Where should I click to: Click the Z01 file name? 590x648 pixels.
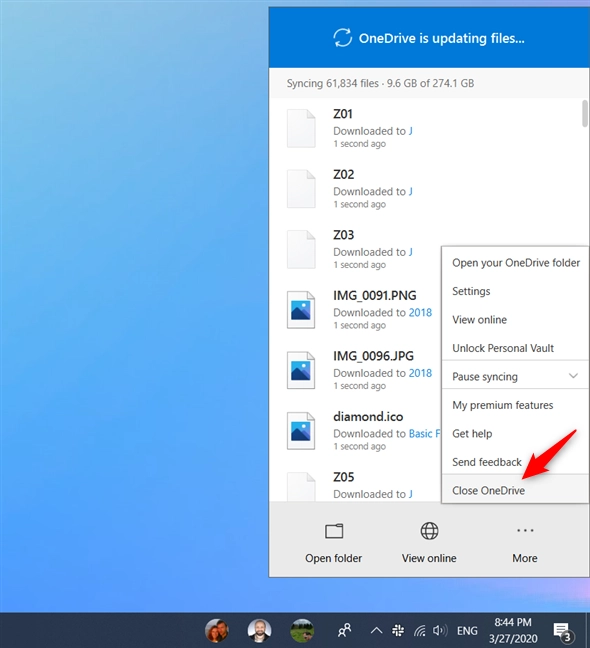click(x=343, y=114)
